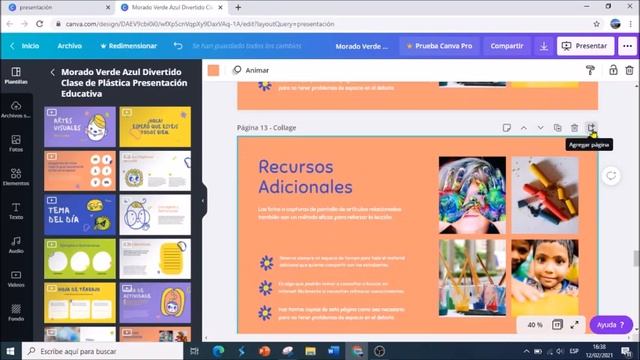Click the Recursos Adicionales heading text
The image size is (640, 360).
[305, 177]
